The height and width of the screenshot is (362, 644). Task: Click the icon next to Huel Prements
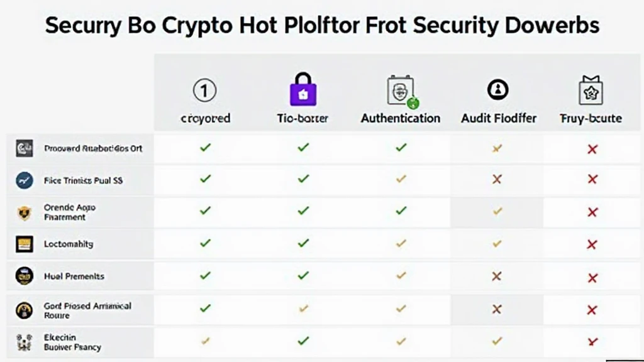tap(25, 276)
